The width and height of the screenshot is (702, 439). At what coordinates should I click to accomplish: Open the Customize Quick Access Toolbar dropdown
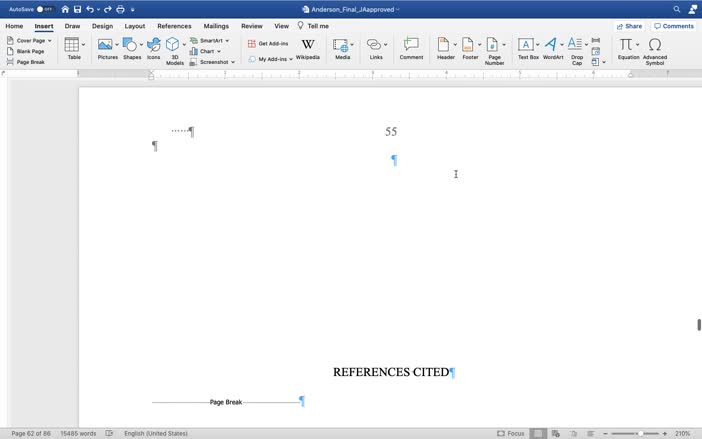133,9
